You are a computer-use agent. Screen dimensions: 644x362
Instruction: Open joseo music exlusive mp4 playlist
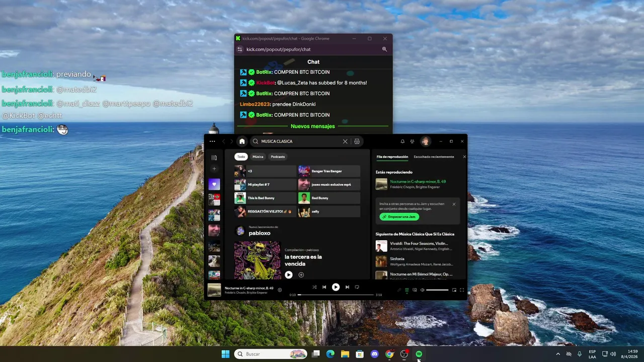[x=329, y=185]
